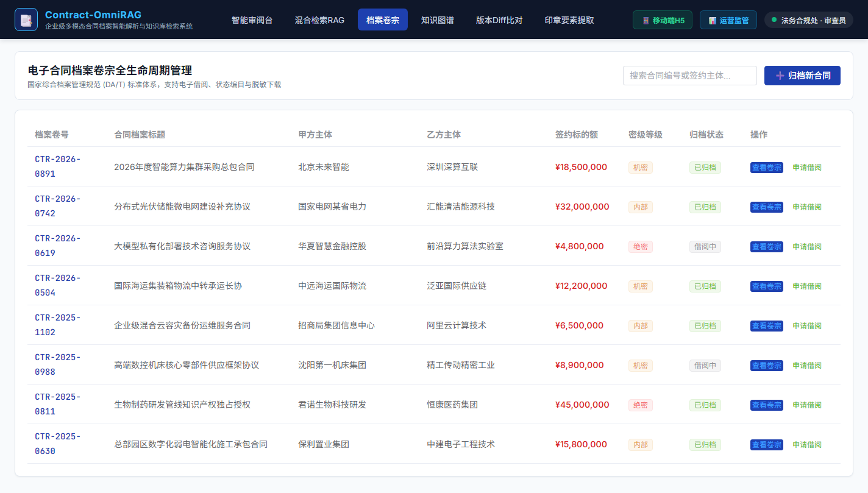Request borrowing for CTR-2026-0891
The width and height of the screenshot is (868, 493).
(807, 167)
